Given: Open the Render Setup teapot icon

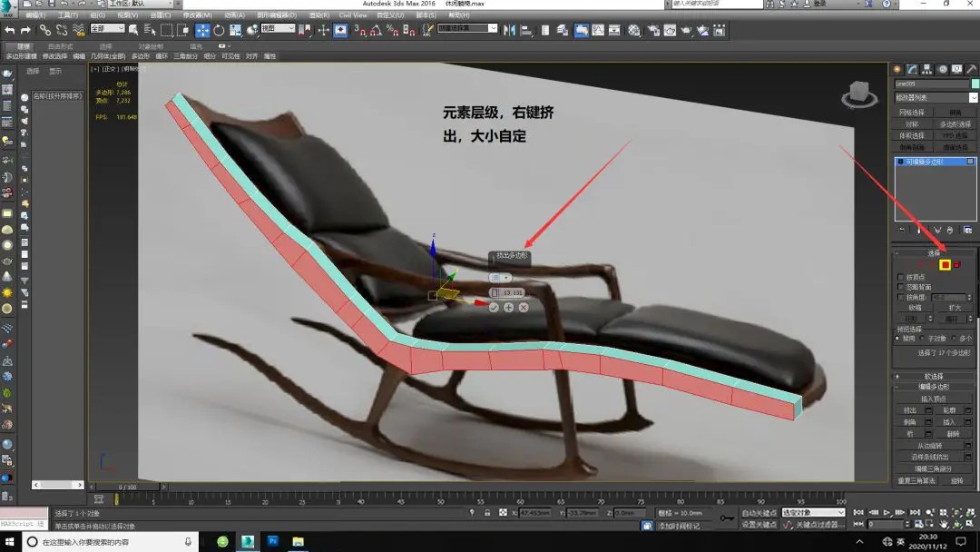Looking at the screenshot, I should click(653, 29).
